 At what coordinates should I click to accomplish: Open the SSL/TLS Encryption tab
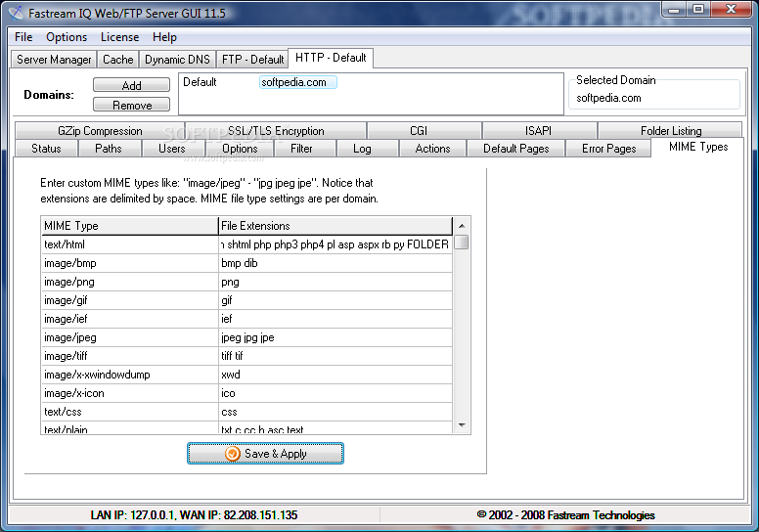click(276, 131)
